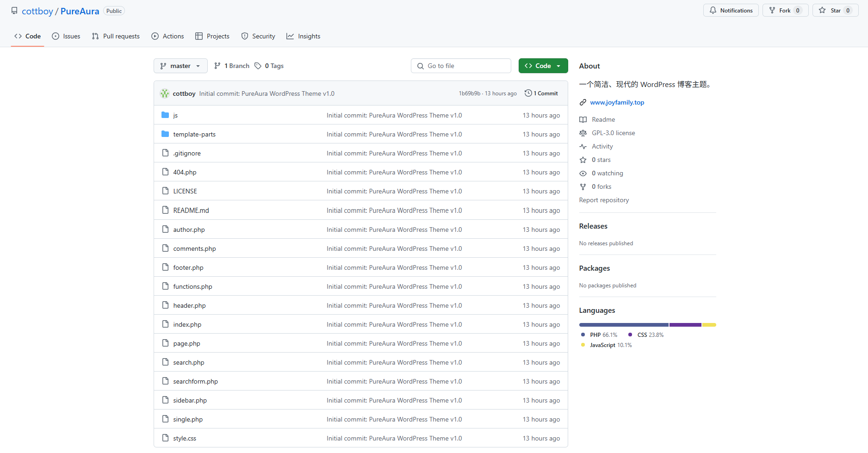Switch to the Issues tab
The image size is (868, 453).
66,36
